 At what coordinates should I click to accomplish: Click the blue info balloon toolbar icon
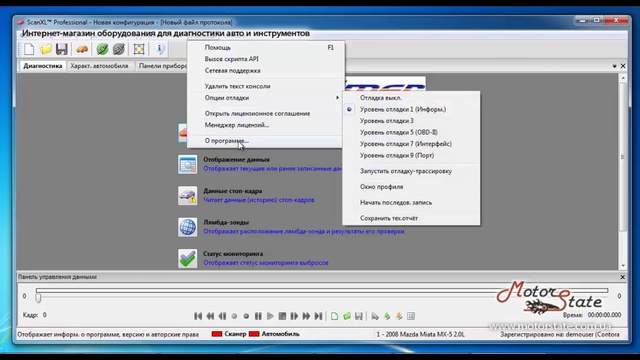[160, 49]
